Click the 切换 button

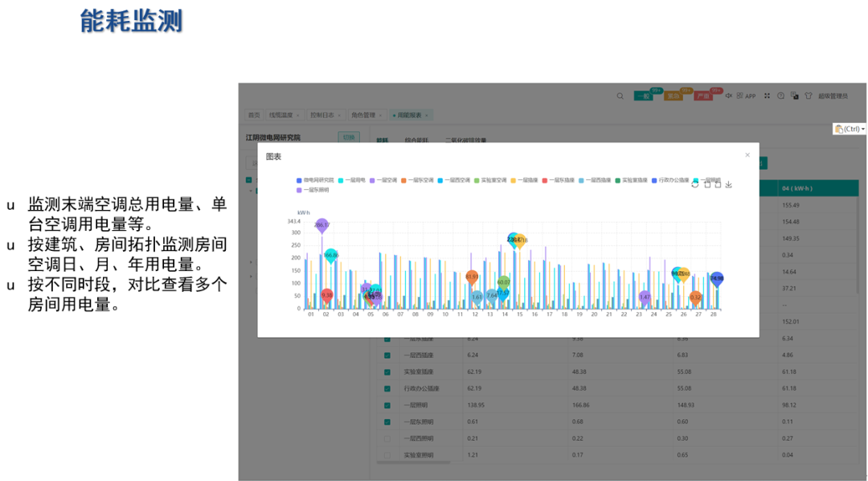click(349, 138)
